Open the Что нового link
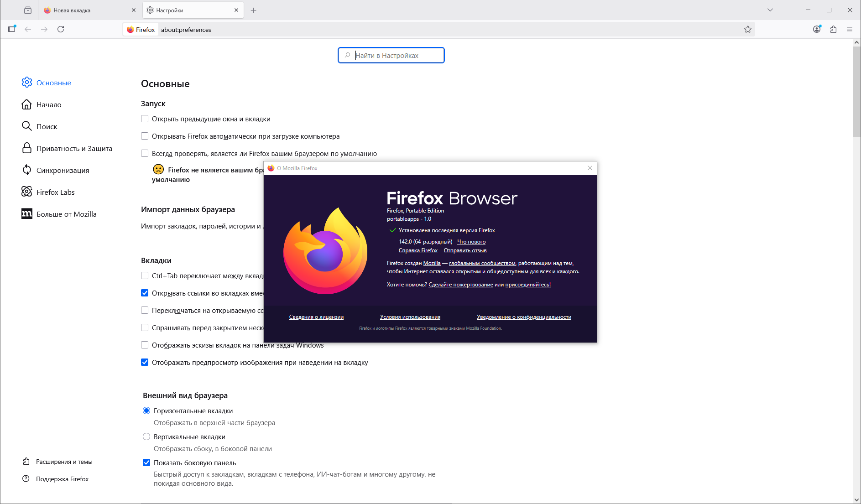This screenshot has height=504, width=861. tap(471, 242)
